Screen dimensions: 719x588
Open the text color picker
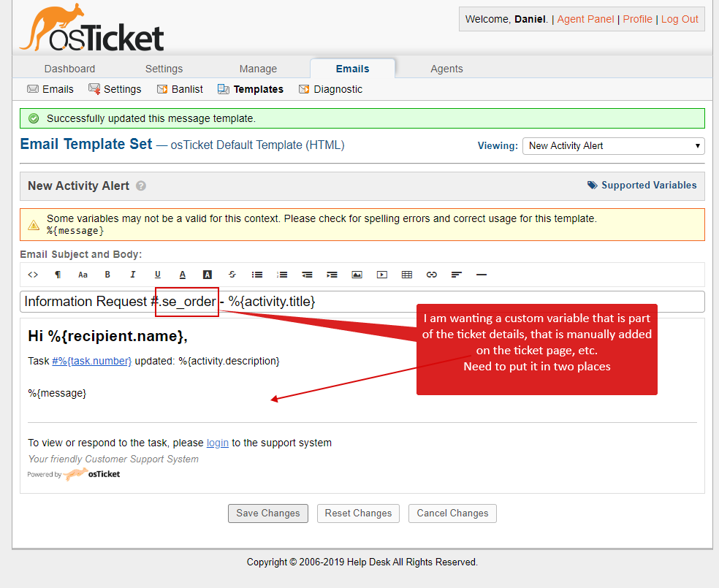(x=183, y=275)
